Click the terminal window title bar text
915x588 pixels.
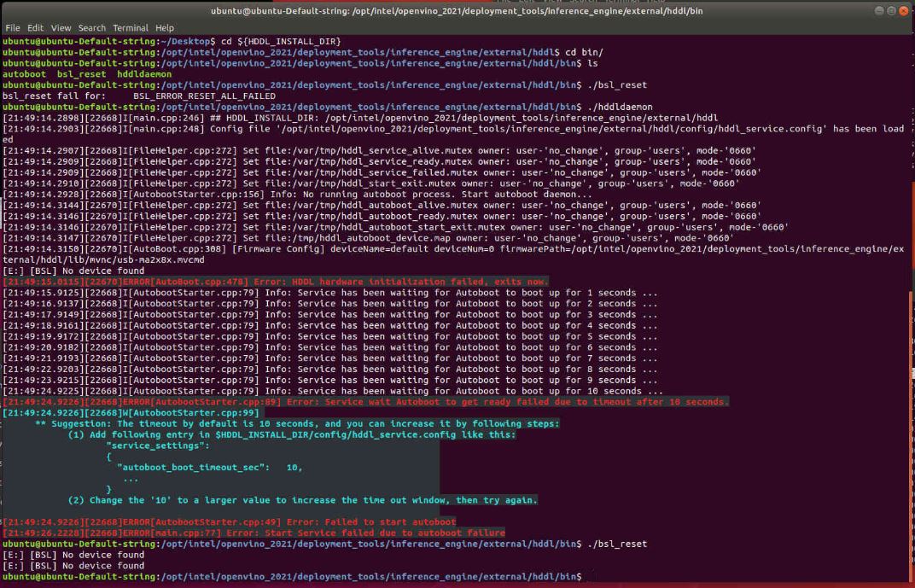click(x=457, y=11)
